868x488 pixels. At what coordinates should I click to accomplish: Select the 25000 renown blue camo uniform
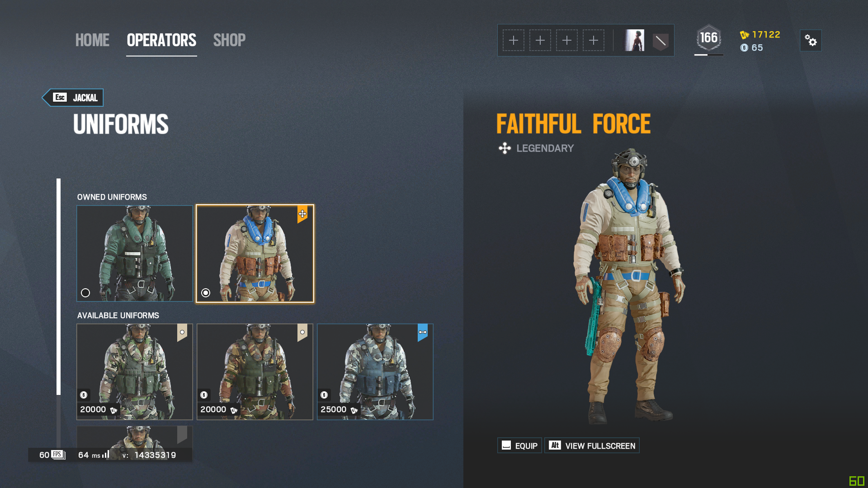tap(375, 372)
